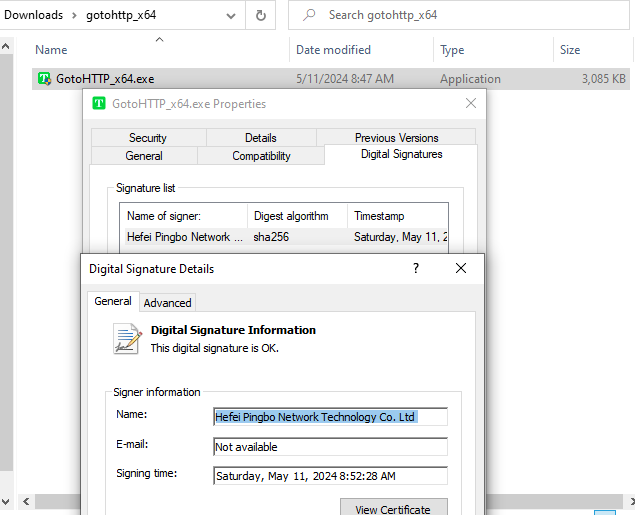
Task: Click the help question mark button
Action: [x=416, y=268]
